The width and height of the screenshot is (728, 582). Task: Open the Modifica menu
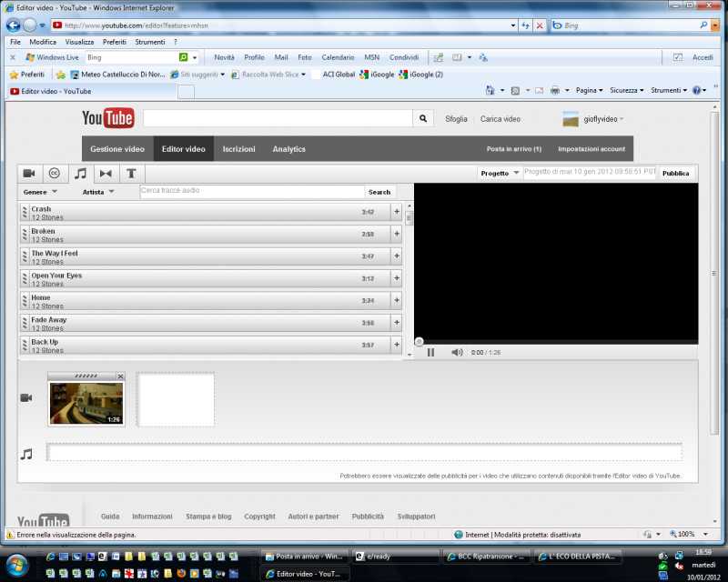[x=43, y=42]
